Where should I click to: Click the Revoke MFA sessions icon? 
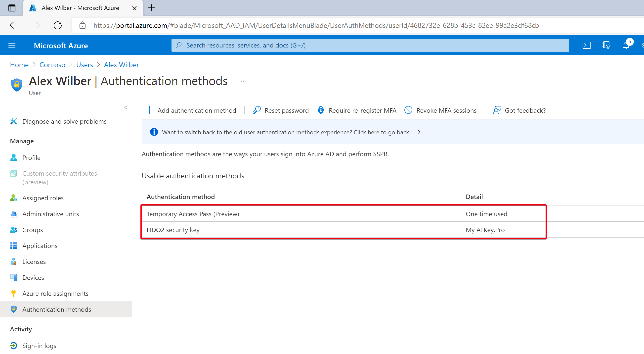(408, 110)
